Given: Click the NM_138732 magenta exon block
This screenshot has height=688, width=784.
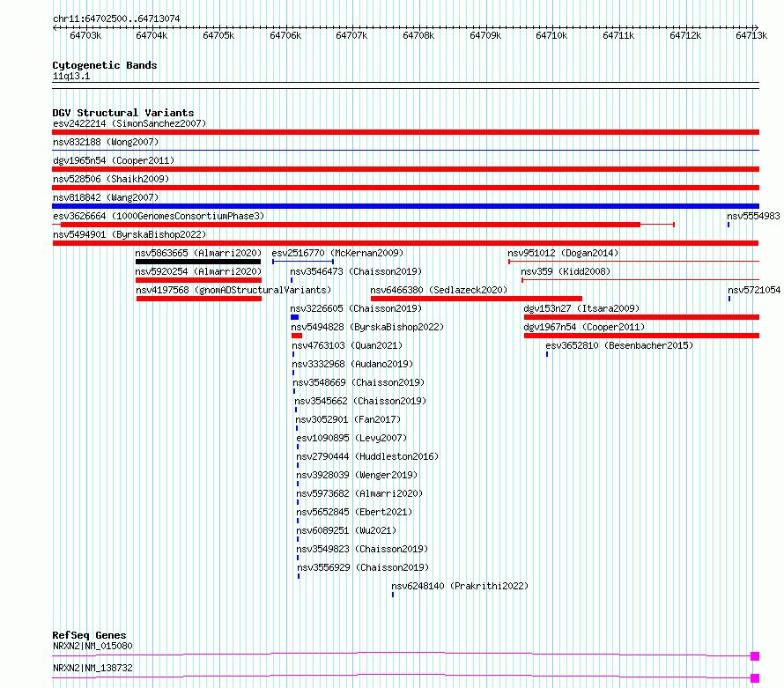Looking at the screenshot, I should coord(755,678).
